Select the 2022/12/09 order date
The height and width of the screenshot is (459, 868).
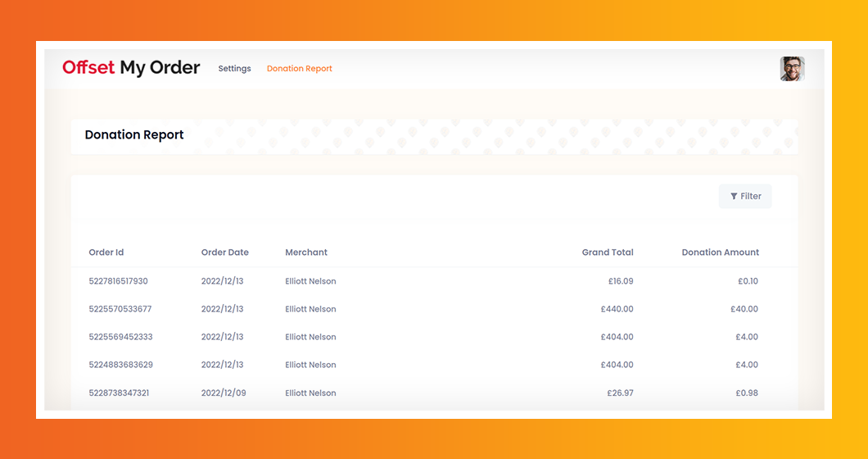point(223,393)
